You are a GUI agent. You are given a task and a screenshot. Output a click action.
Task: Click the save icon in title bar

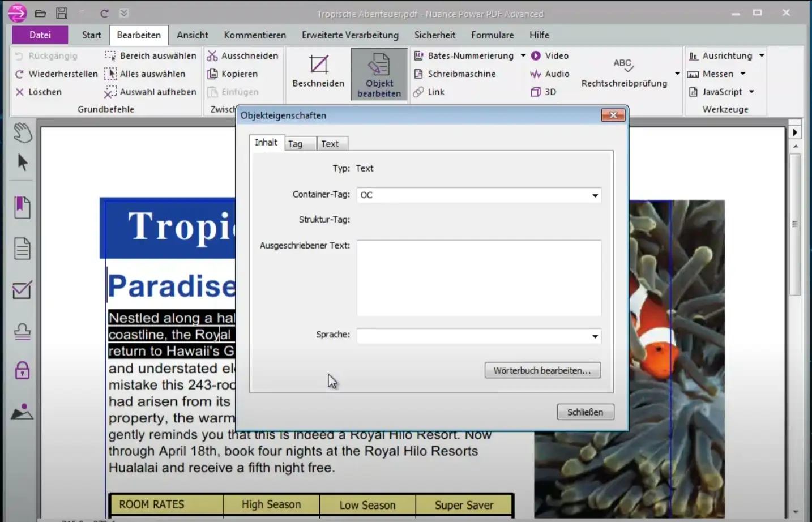(62, 13)
